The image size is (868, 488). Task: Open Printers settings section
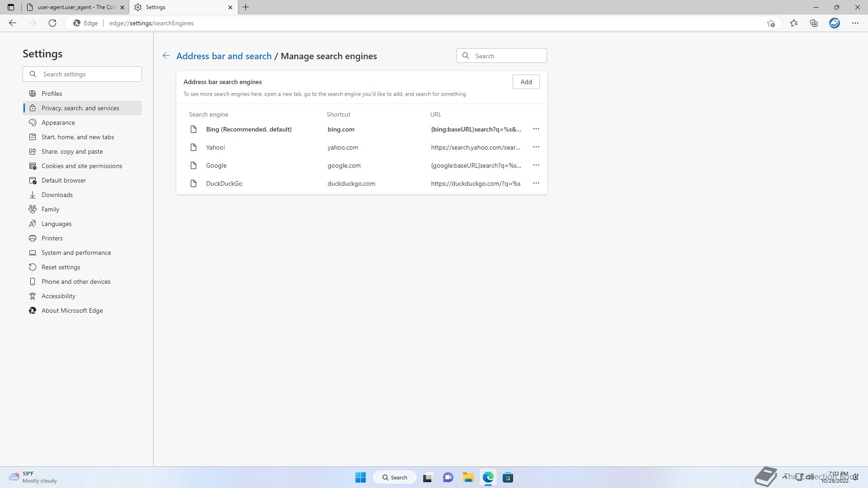pos(82,238)
